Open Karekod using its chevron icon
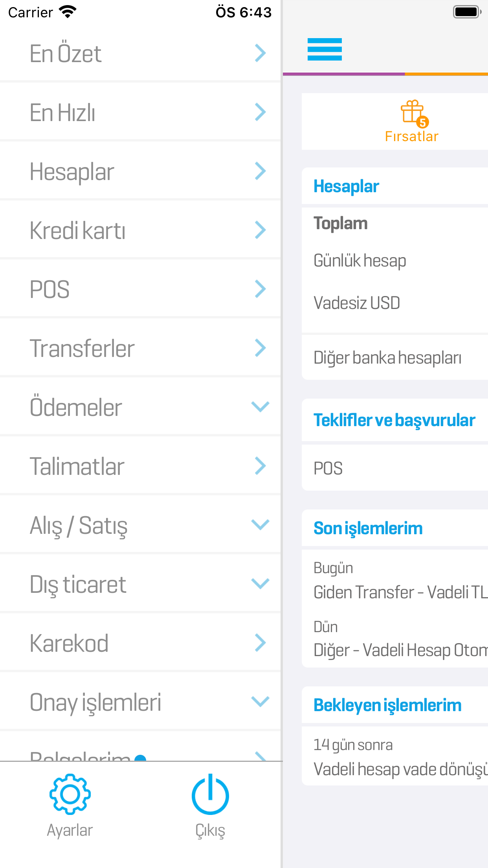Image resolution: width=488 pixels, height=868 pixels. point(260,643)
